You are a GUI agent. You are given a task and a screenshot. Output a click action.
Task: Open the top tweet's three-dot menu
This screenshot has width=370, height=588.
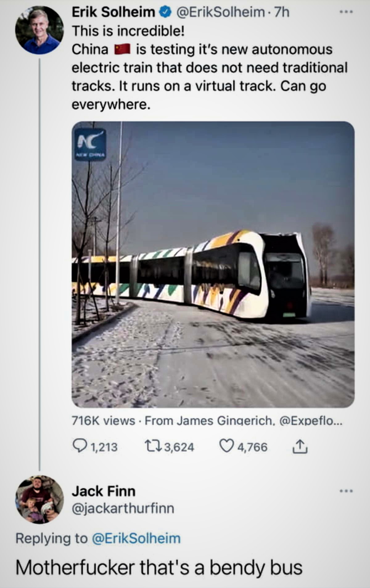coord(346,12)
